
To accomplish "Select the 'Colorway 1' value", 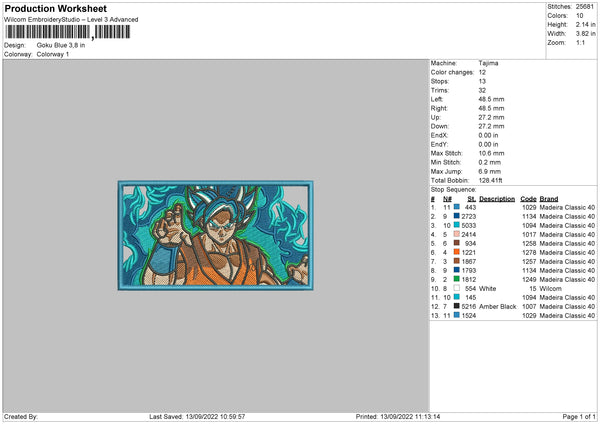I will pos(53,54).
